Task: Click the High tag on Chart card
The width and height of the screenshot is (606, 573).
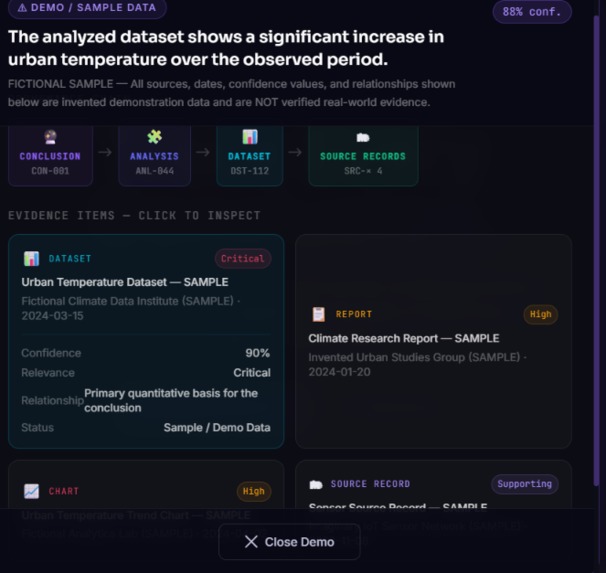Action: pos(254,491)
